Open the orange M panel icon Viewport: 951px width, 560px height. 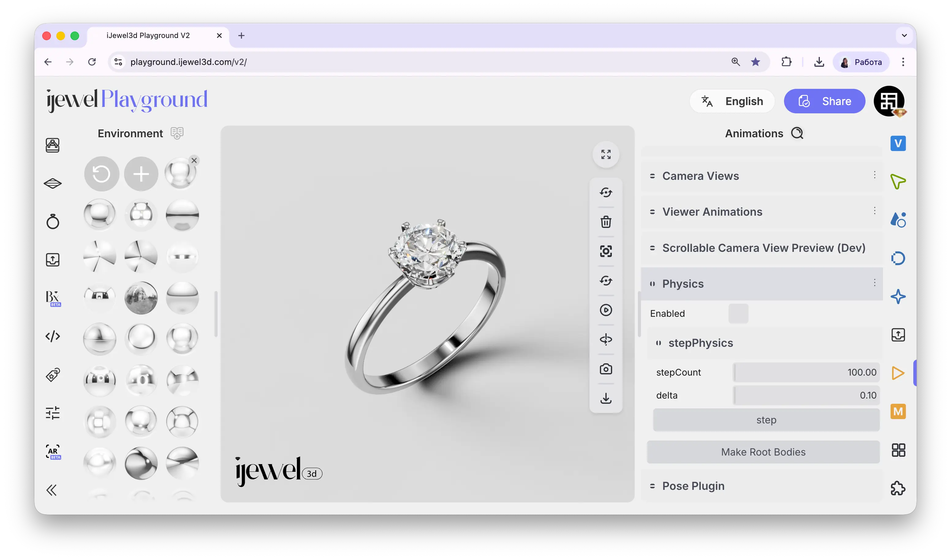(x=898, y=411)
